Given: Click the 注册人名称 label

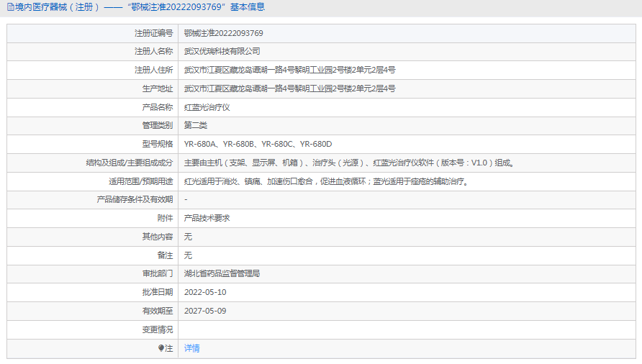Looking at the screenshot, I should point(153,51).
